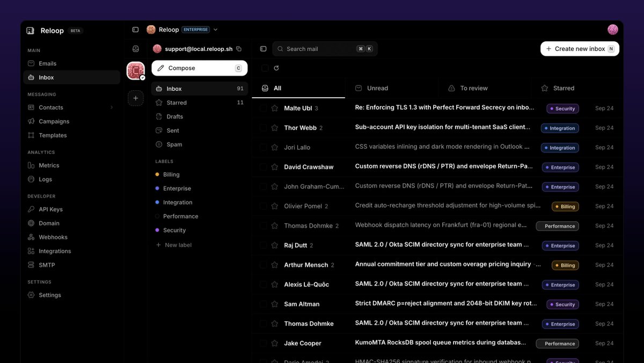
Task: Switch to the All tab
Action: click(x=298, y=88)
